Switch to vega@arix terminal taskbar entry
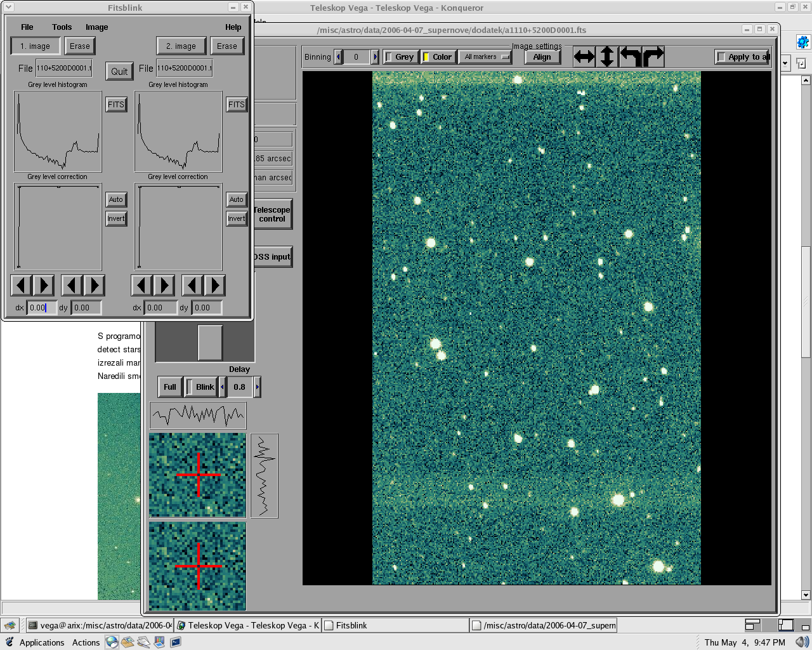Screen dimensions: 812x650 (x=100, y=625)
